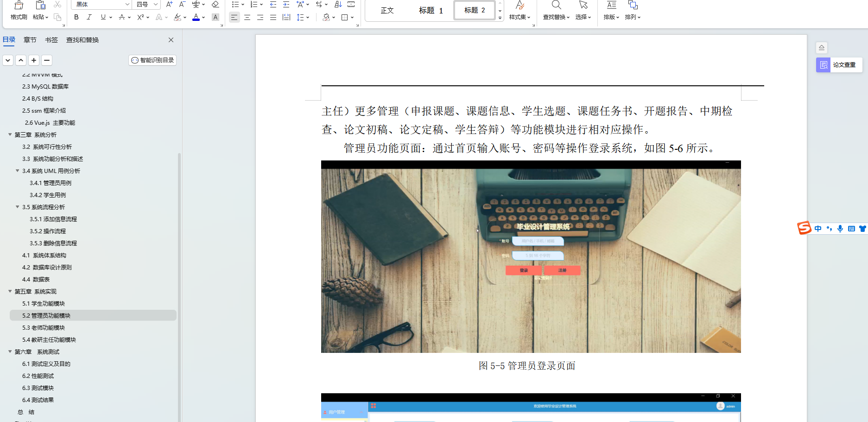Click the login page screenshot image
868x422 pixels.
click(531, 256)
